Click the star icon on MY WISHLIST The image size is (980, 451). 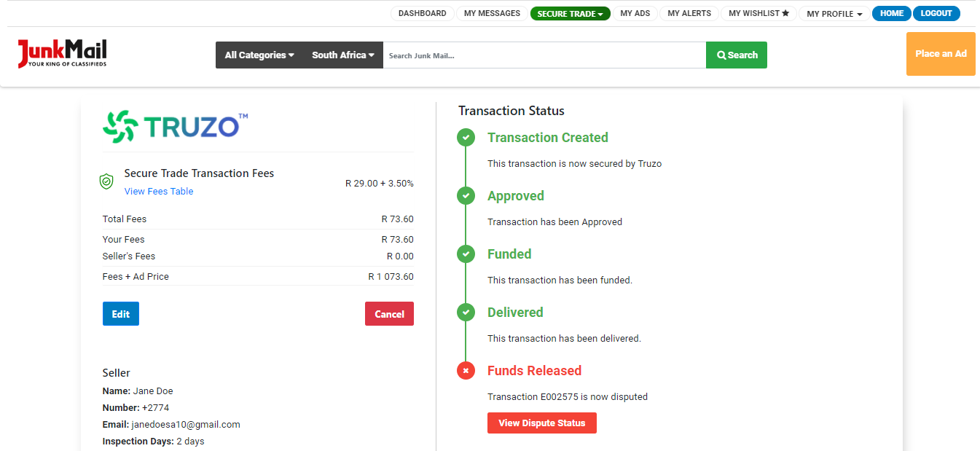point(785,13)
